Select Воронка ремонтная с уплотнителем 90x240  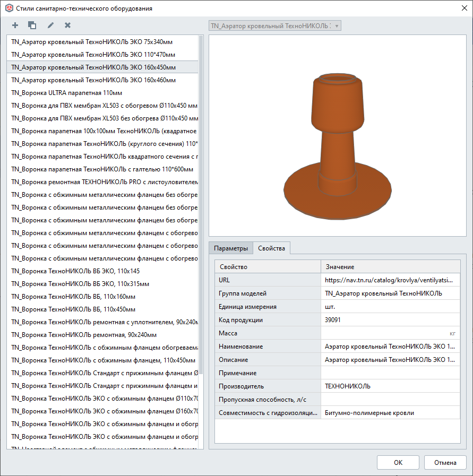(x=102, y=322)
